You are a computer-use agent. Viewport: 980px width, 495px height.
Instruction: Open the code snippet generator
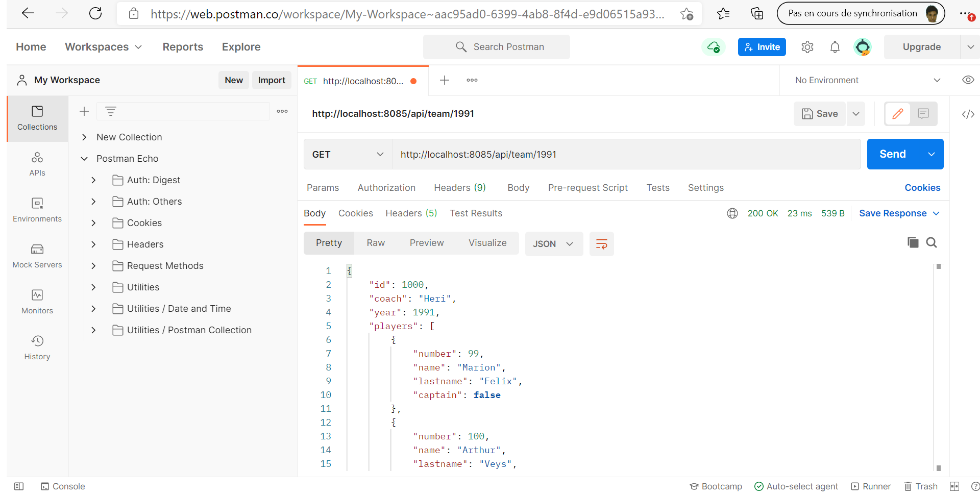(x=968, y=114)
